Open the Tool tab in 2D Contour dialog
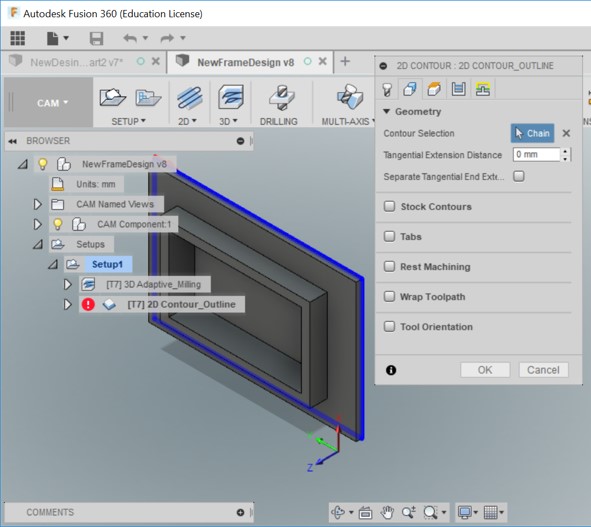 coord(387,89)
